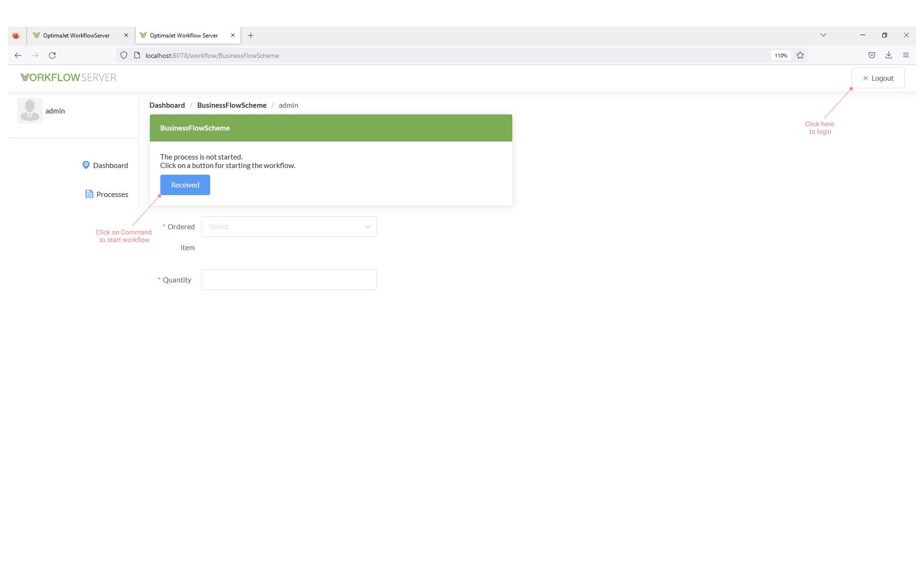Close the OptimaJet WorkflowServer first tab
The width and height of the screenshot is (924, 563).
[x=126, y=35]
